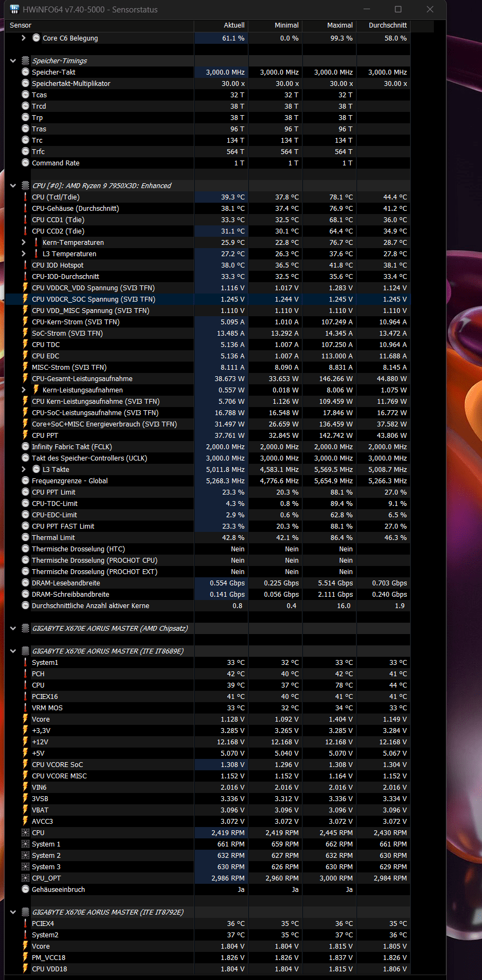Select the Frequenzgrenze - Global row
Image resolution: width=482 pixels, height=980 pixels.
tap(208, 481)
